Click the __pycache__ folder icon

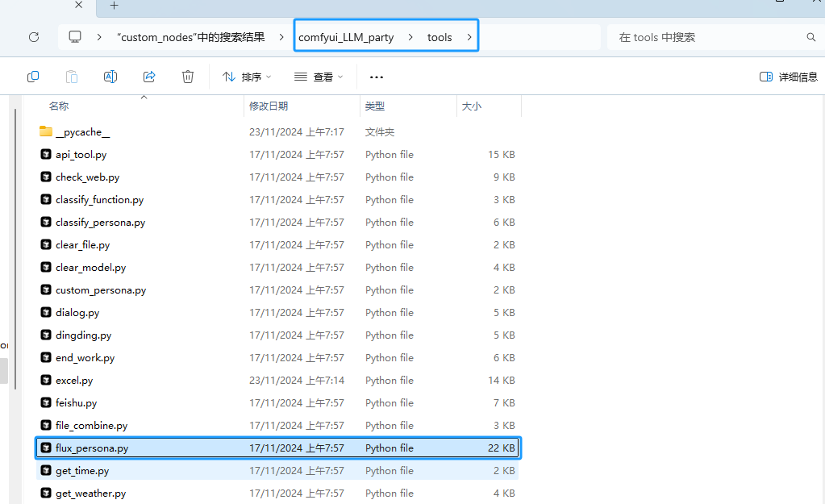tap(46, 131)
